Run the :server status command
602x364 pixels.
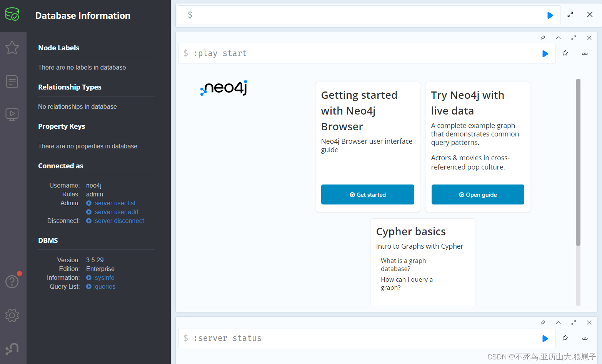point(545,338)
